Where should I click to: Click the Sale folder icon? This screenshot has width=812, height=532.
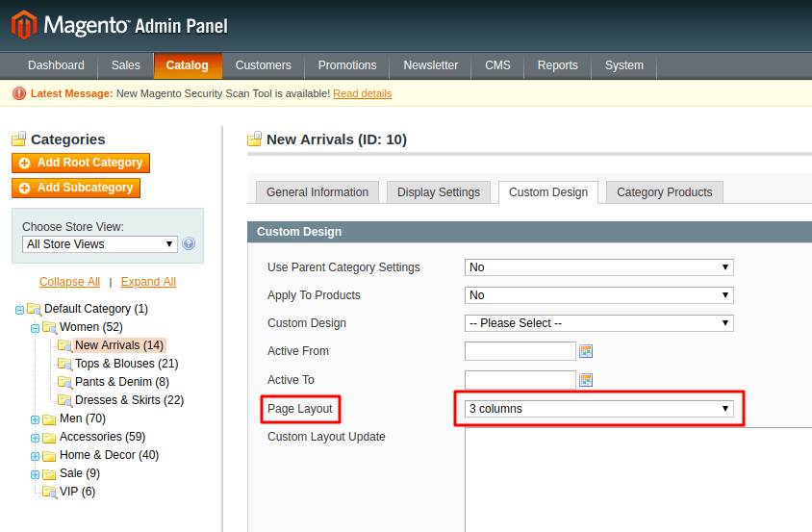click(49, 474)
